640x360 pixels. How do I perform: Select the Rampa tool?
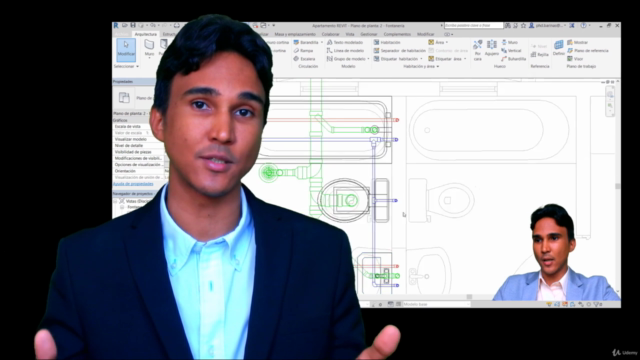coord(303,51)
